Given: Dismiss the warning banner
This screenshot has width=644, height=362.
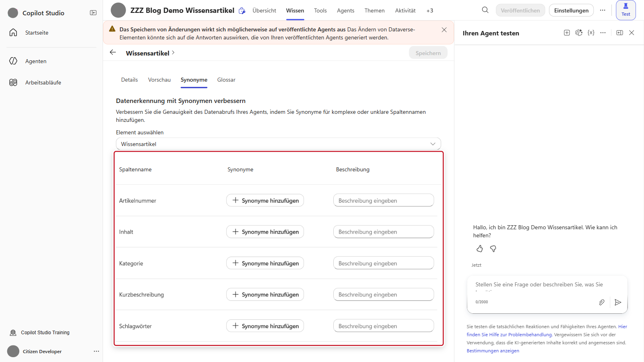Looking at the screenshot, I should click(444, 30).
